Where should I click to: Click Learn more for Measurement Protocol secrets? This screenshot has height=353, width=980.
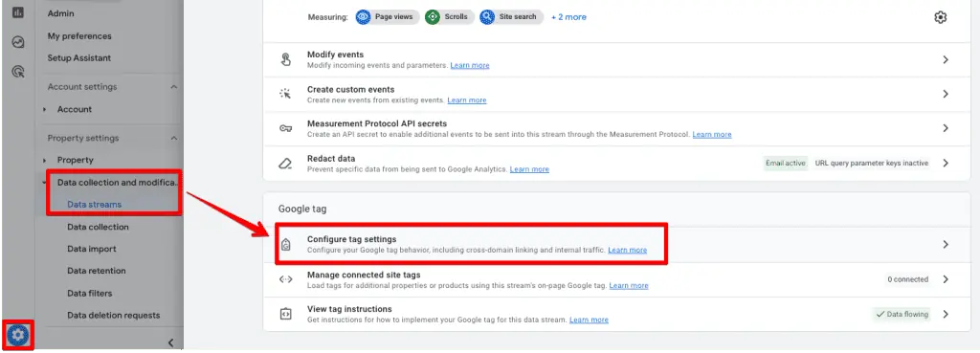(712, 134)
